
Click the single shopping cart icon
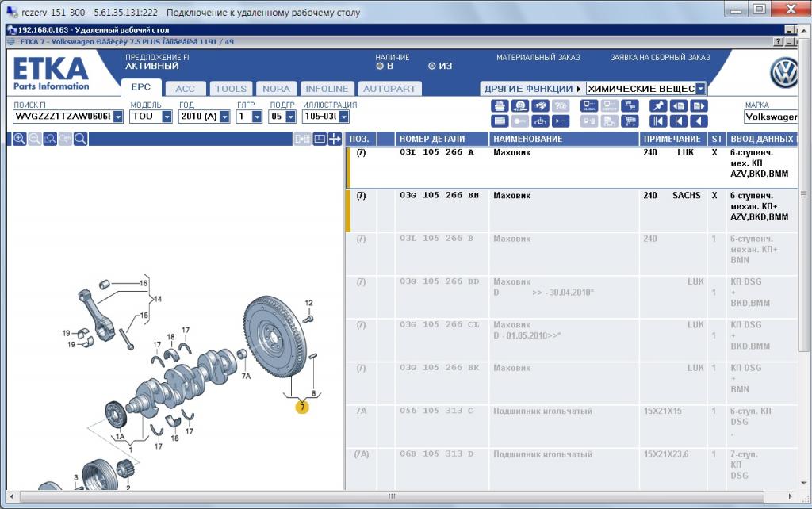click(x=630, y=121)
